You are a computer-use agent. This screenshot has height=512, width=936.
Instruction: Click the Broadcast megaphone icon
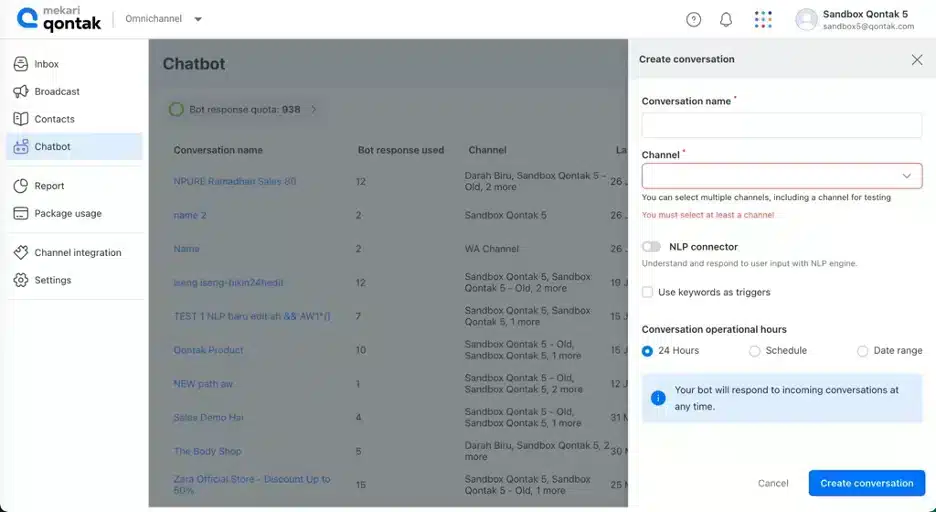(x=21, y=91)
